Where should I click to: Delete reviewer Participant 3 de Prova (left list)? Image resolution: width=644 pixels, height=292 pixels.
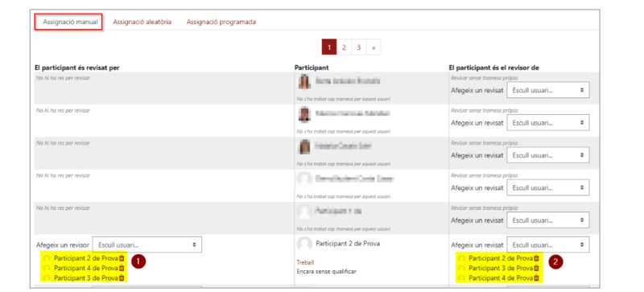tap(122, 278)
